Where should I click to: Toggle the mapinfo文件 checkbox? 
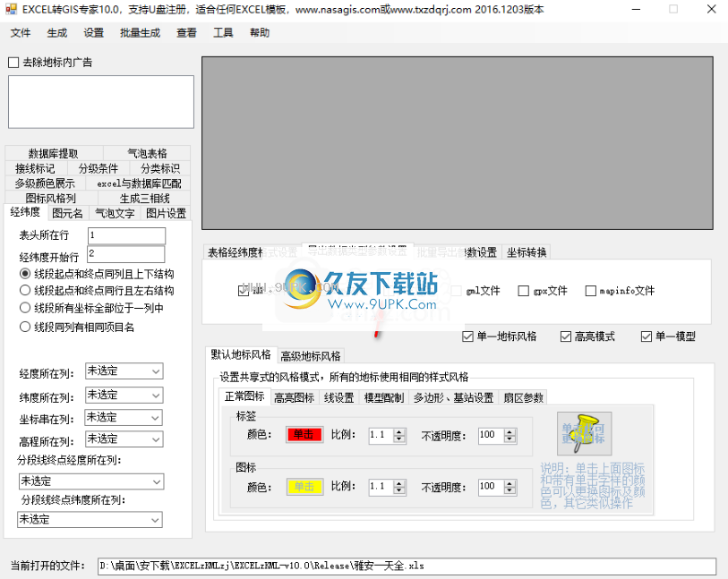click(x=591, y=291)
